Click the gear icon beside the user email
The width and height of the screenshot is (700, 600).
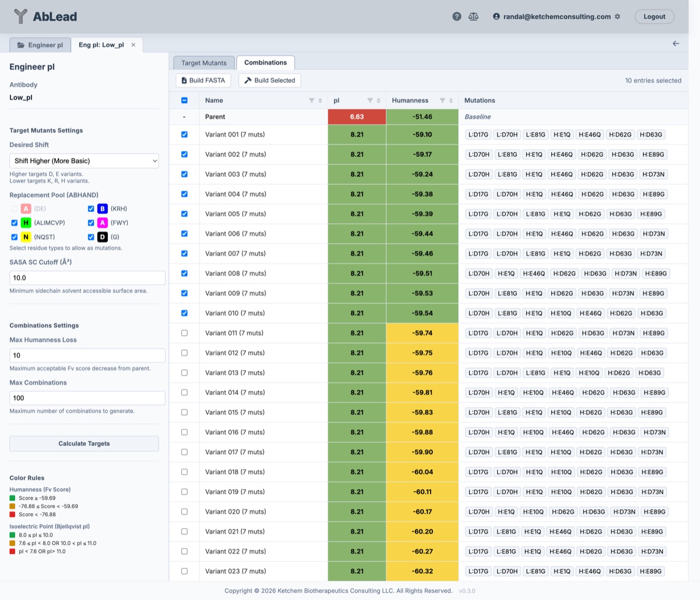click(618, 16)
